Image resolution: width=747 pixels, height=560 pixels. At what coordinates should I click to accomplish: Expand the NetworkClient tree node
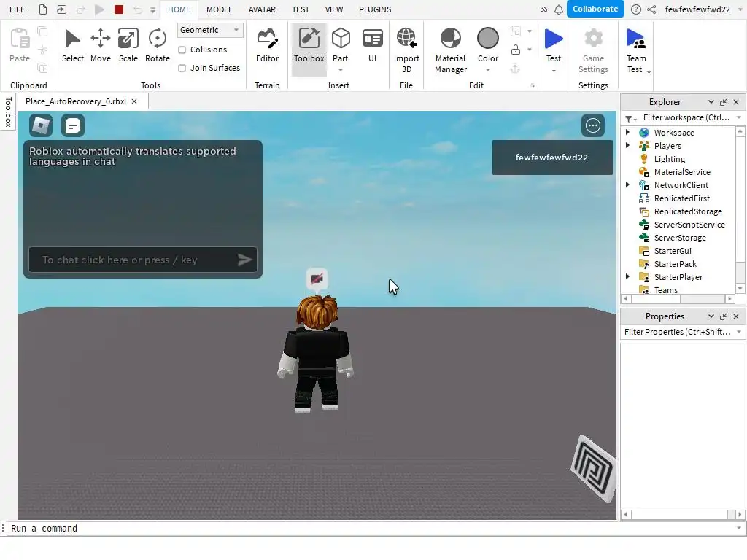pyautogui.click(x=627, y=184)
